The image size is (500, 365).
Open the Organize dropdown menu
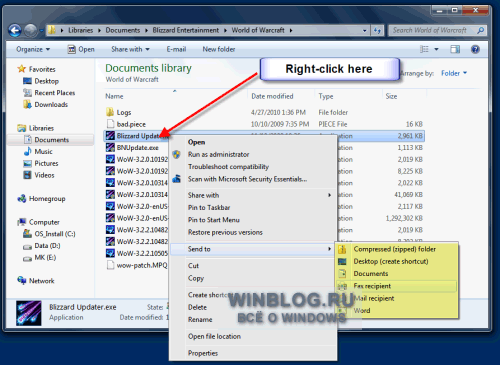click(x=33, y=49)
